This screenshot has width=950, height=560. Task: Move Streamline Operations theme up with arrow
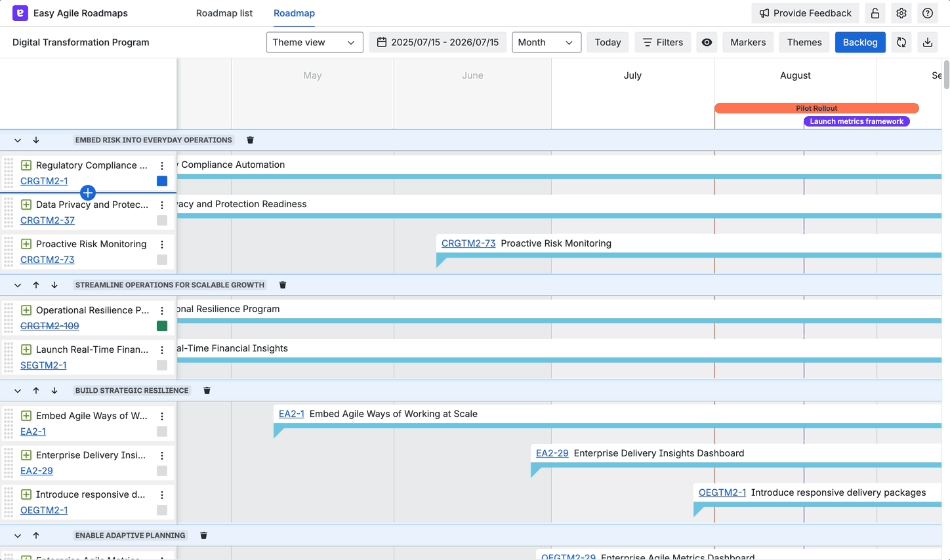point(36,285)
